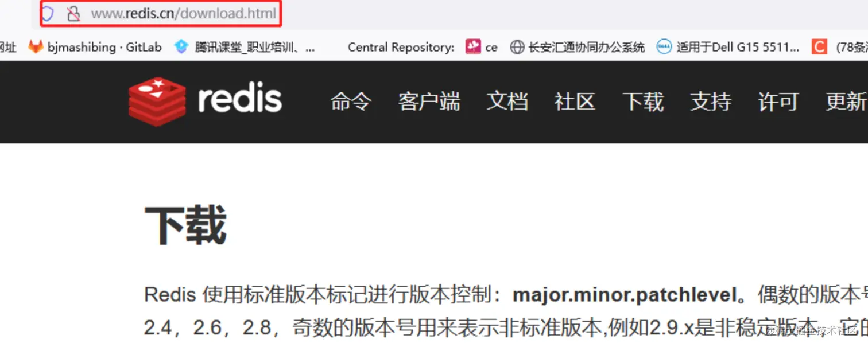Select the 下载 navigation item

pos(644,102)
